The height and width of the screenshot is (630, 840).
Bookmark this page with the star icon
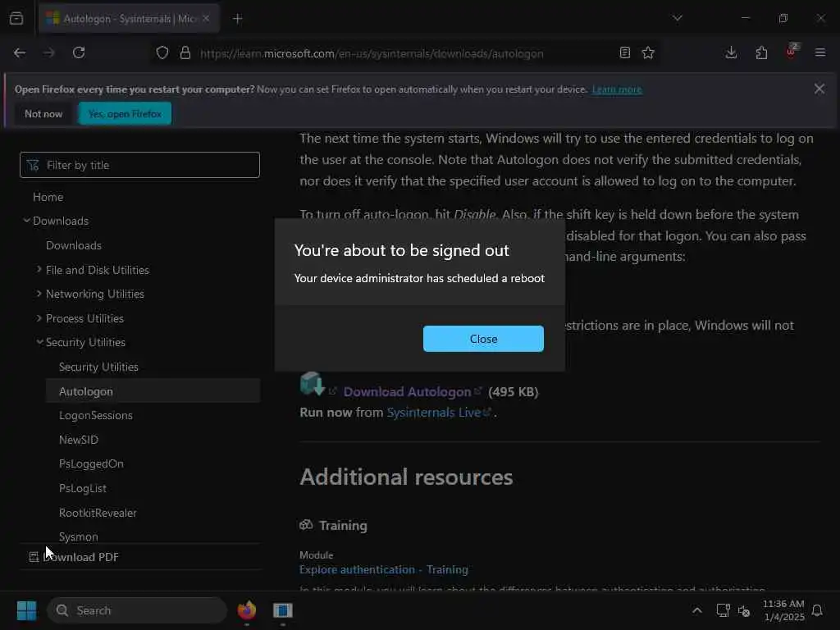[x=648, y=53]
